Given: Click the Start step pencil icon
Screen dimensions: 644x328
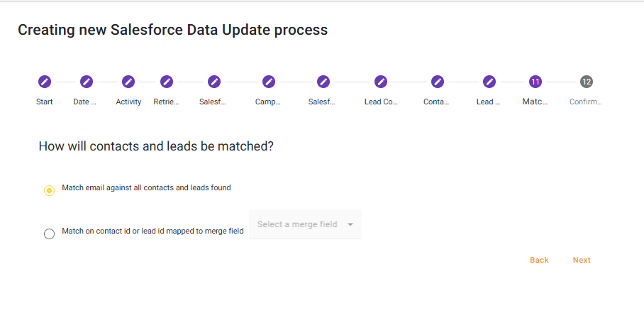Looking at the screenshot, I should point(45,82).
